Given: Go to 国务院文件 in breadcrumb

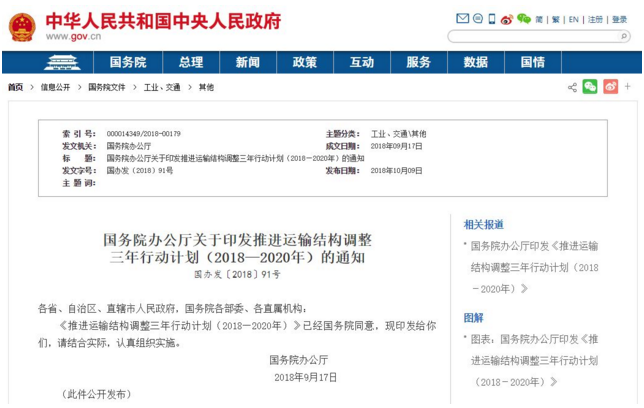Looking at the screenshot, I should pyautogui.click(x=107, y=87).
